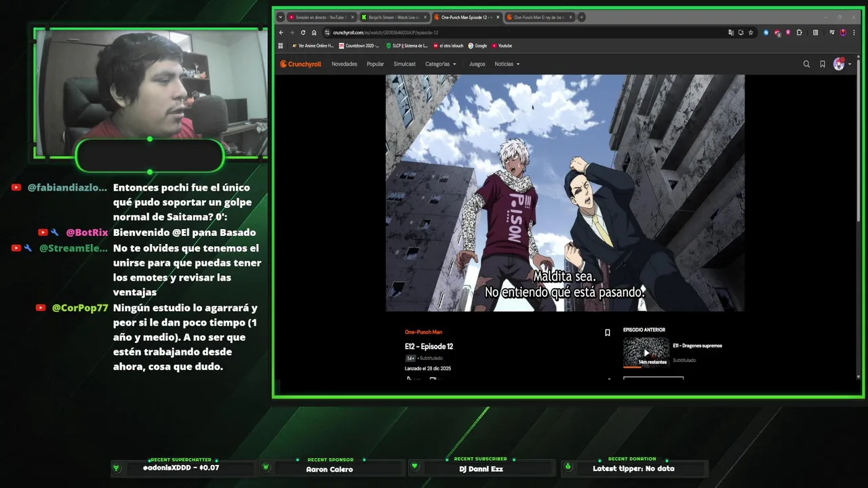The height and width of the screenshot is (488, 868).
Task: Click the DJ Danni Ezz subscriber label
Action: (481, 469)
